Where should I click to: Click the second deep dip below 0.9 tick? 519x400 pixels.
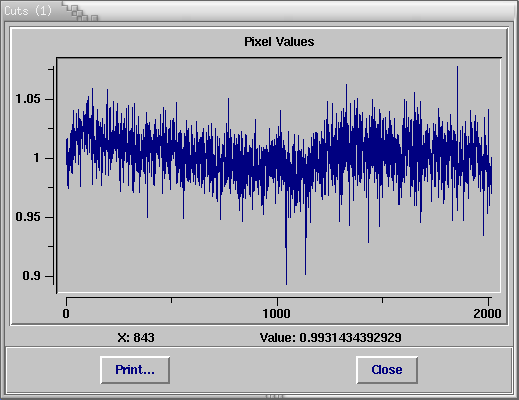(x=305, y=247)
